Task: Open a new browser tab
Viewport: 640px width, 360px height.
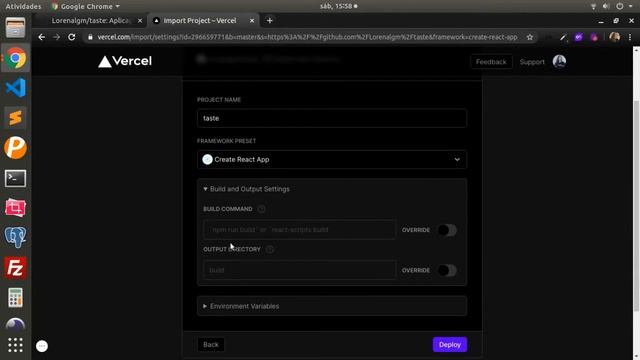Action: coord(269,20)
